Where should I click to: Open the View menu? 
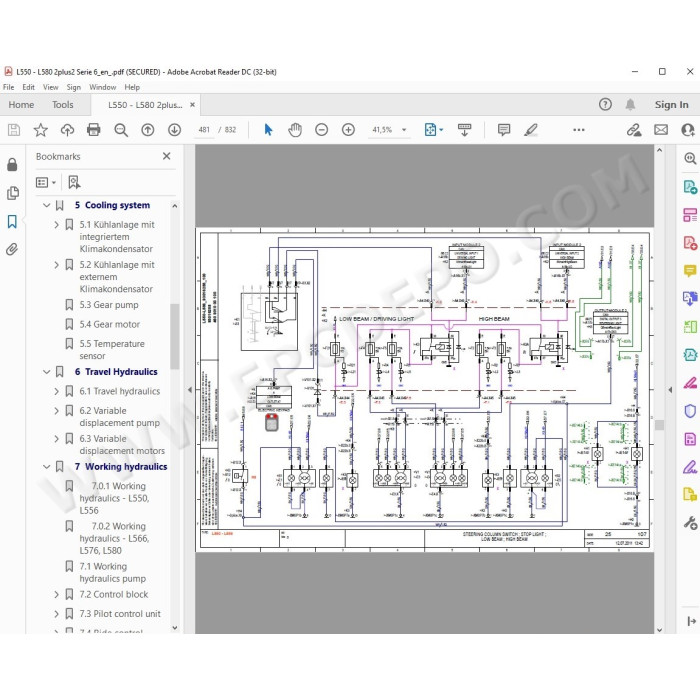(50, 87)
